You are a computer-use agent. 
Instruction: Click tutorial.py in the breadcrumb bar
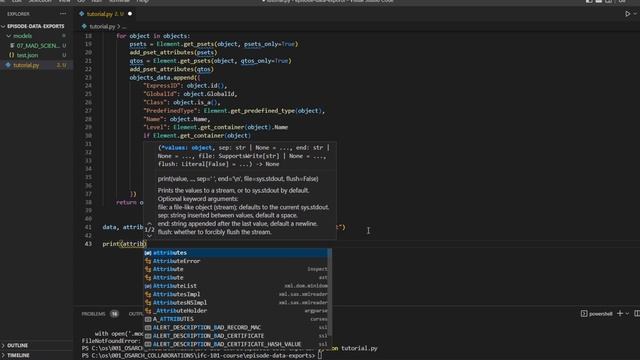(x=102, y=27)
